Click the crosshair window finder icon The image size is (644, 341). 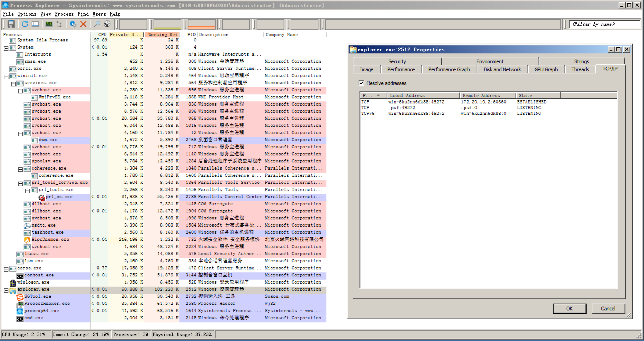[x=107, y=24]
